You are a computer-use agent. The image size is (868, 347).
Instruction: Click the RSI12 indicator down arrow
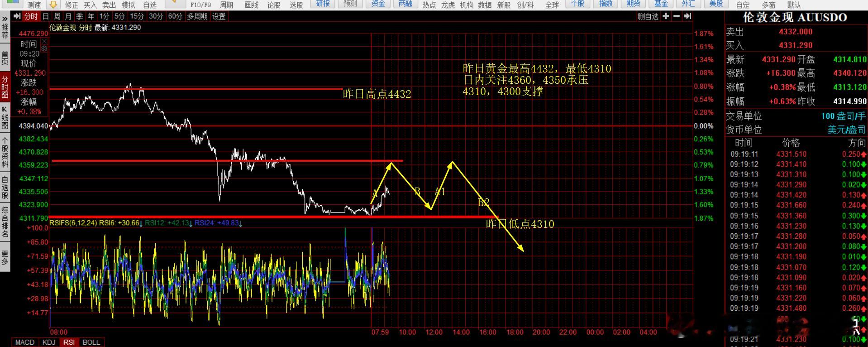(191, 223)
